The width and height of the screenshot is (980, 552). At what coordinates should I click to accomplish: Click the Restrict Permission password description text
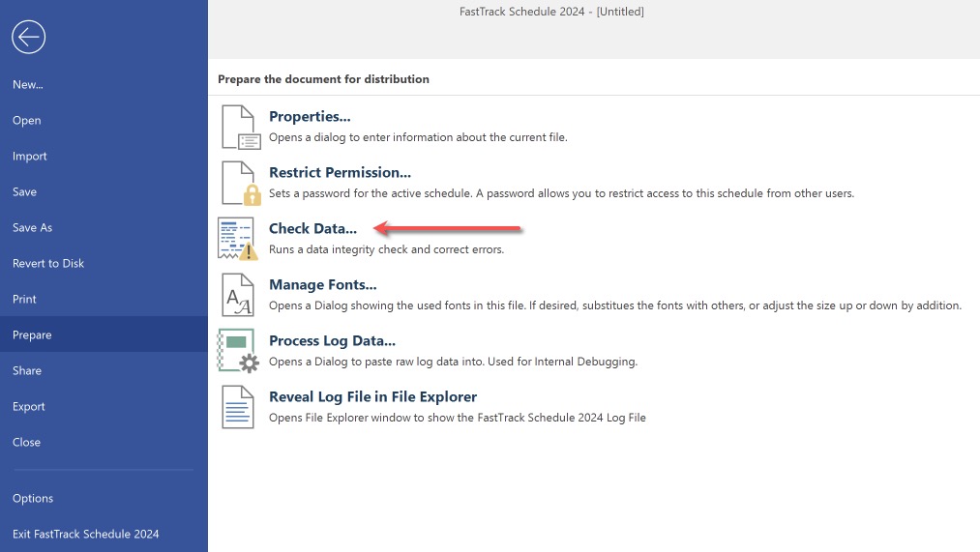click(561, 193)
